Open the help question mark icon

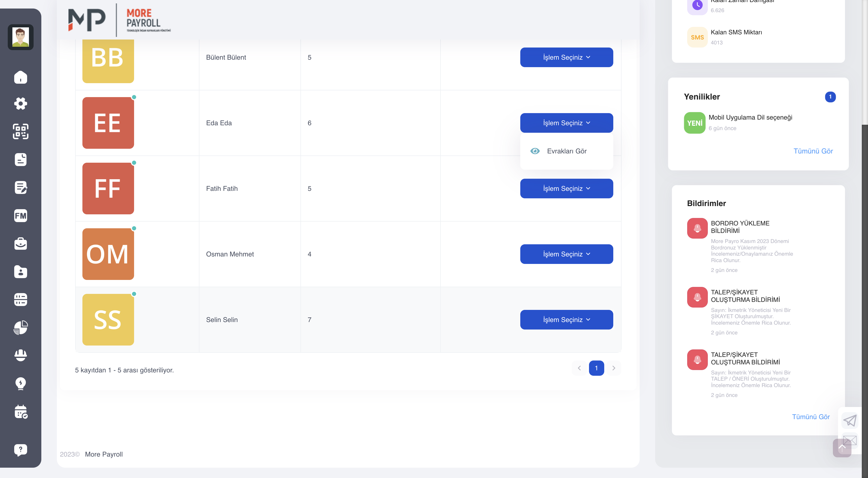[21, 450]
